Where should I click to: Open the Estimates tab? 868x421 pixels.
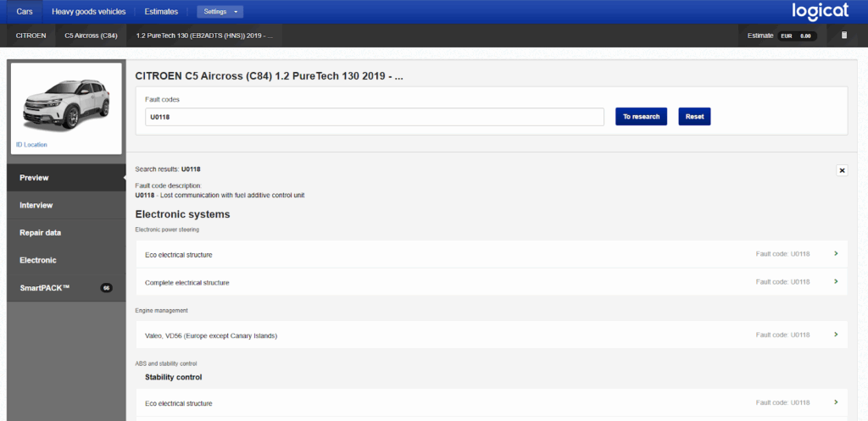click(x=161, y=12)
